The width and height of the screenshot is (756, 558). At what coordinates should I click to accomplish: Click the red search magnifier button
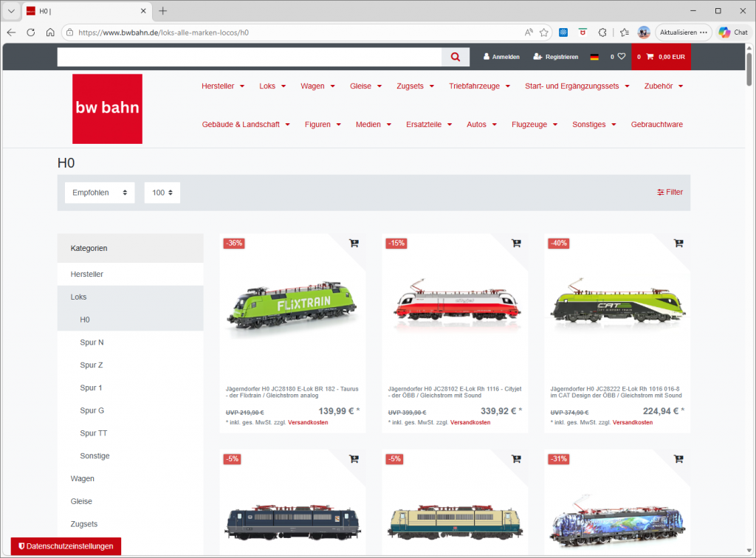point(456,57)
